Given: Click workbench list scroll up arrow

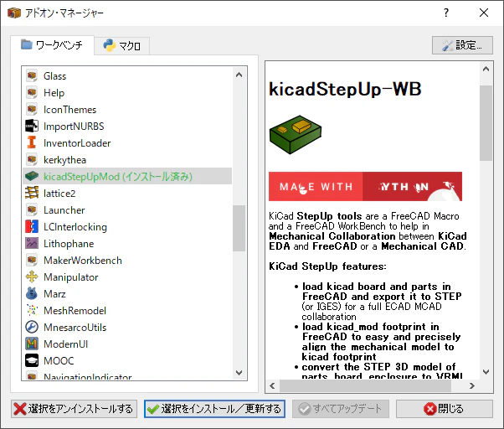Looking at the screenshot, I should [239, 75].
